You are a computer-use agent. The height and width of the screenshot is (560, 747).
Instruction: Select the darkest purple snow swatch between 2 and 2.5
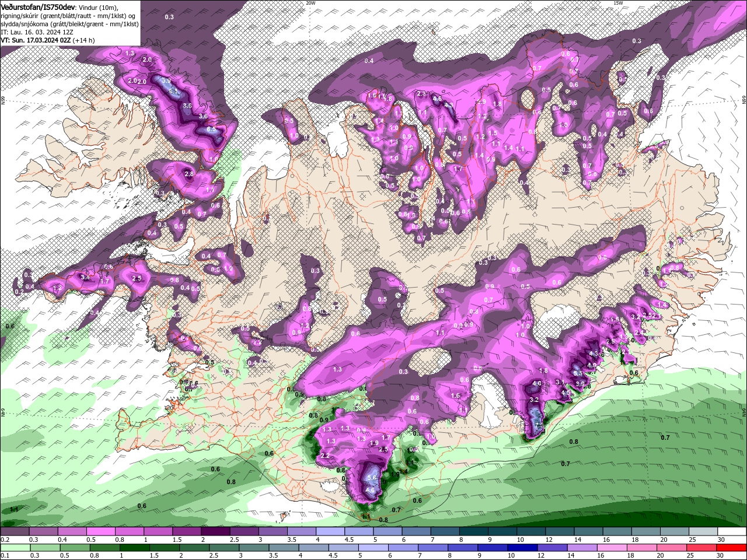215,531
